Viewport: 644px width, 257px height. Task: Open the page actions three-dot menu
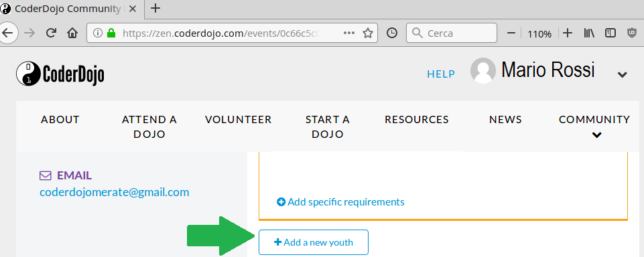click(348, 33)
